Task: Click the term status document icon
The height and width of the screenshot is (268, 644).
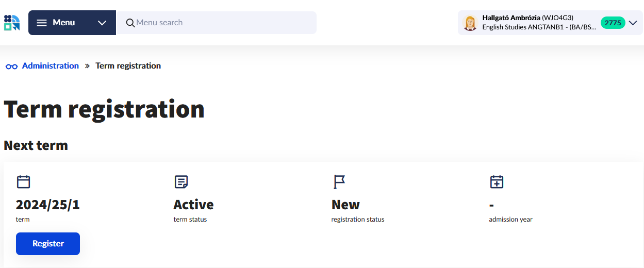Action: pos(181,181)
